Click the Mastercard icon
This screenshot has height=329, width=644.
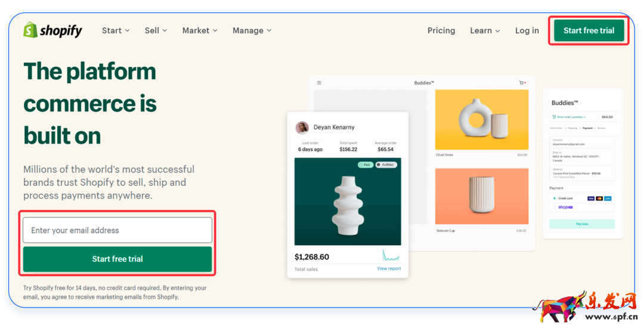coord(599,198)
